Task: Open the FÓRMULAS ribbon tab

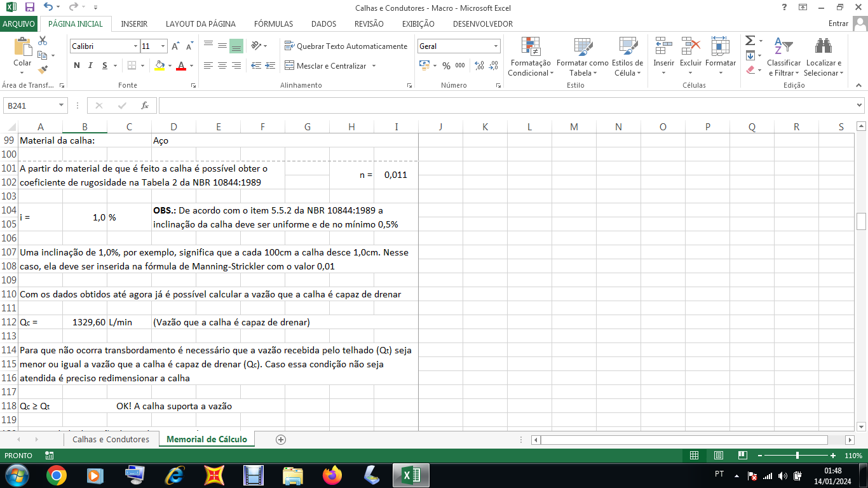Action: pyautogui.click(x=273, y=24)
